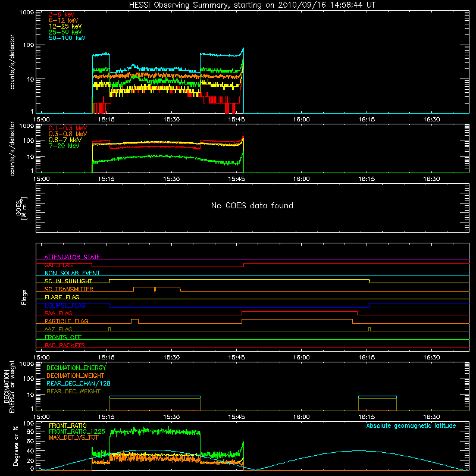Click the yellow FRONT_RATIO legend label
The image size is (476, 476).
click(x=68, y=425)
